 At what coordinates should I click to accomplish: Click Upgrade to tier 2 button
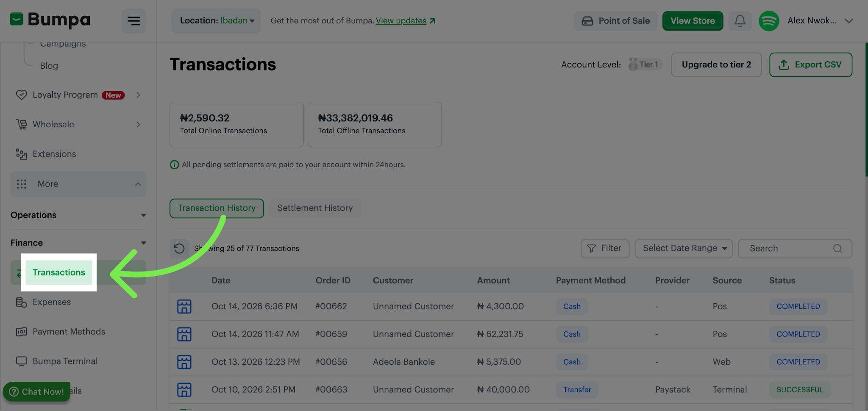(716, 64)
